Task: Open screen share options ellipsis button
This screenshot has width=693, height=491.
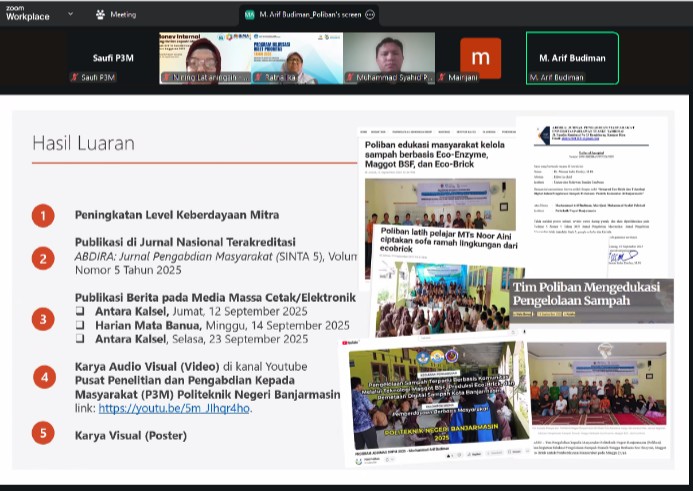Action: [370, 15]
